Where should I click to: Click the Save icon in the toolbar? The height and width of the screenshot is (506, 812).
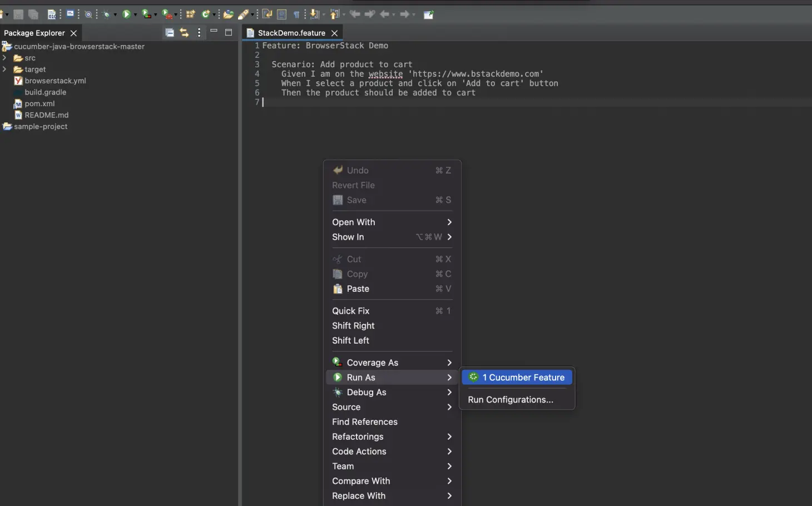tap(18, 14)
